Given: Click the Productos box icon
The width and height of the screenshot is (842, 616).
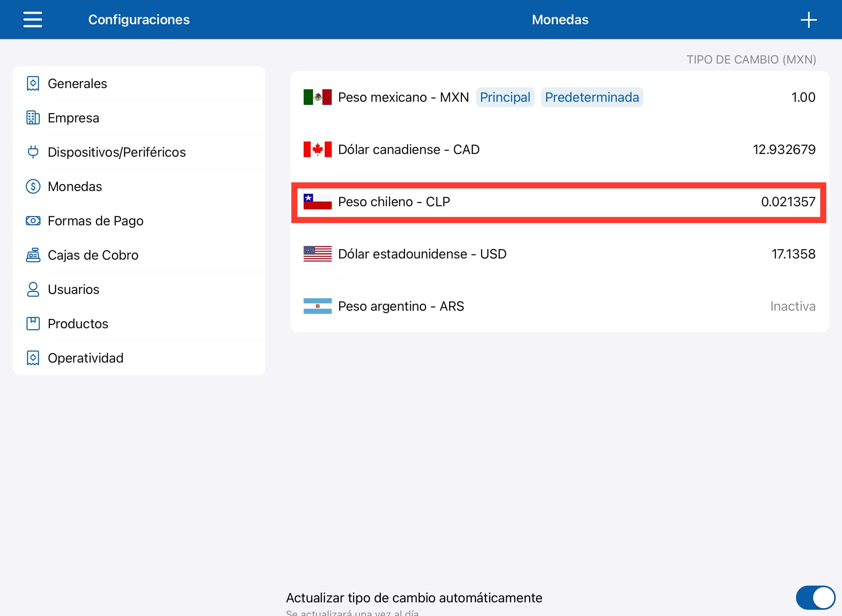Looking at the screenshot, I should point(33,324).
